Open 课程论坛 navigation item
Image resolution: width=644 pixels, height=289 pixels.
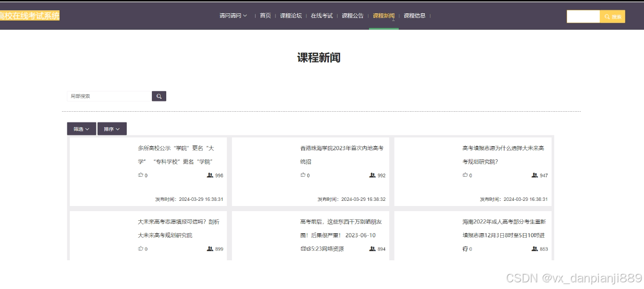click(x=291, y=16)
